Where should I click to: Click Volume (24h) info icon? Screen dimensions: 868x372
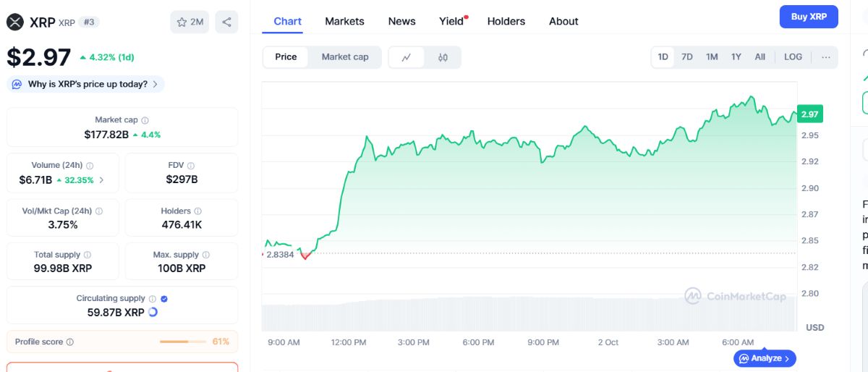click(x=90, y=166)
